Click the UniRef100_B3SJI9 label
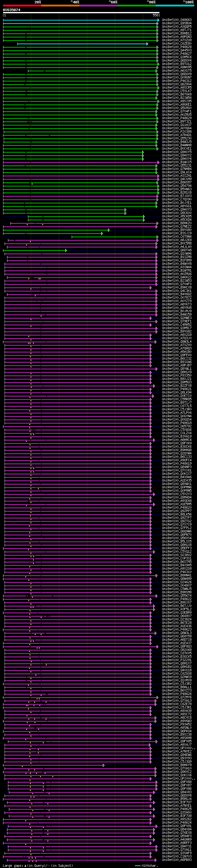197x868 pixels. (177, 233)
